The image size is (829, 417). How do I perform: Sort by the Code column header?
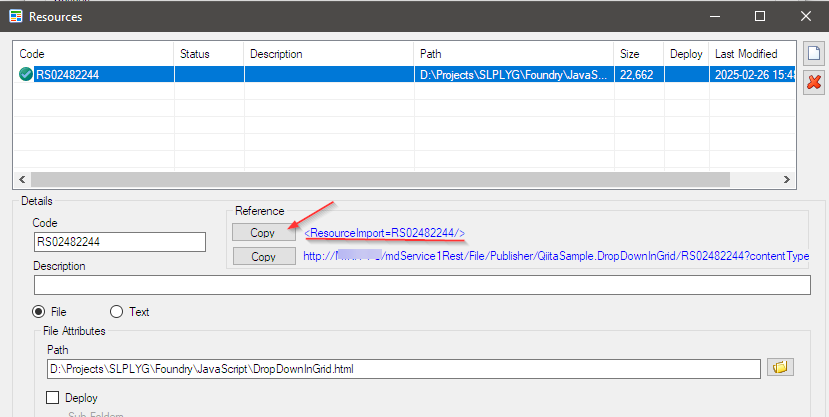pos(94,54)
